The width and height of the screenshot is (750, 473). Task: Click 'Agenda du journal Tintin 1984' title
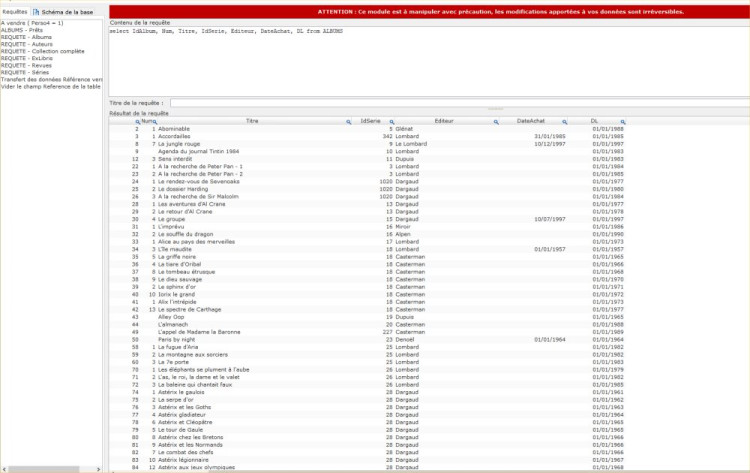[199, 152]
